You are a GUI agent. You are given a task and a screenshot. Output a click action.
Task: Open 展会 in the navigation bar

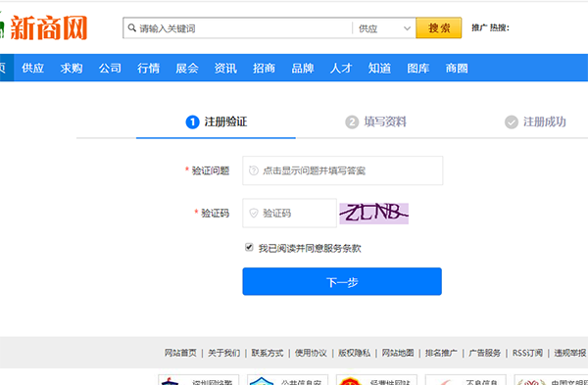click(187, 68)
